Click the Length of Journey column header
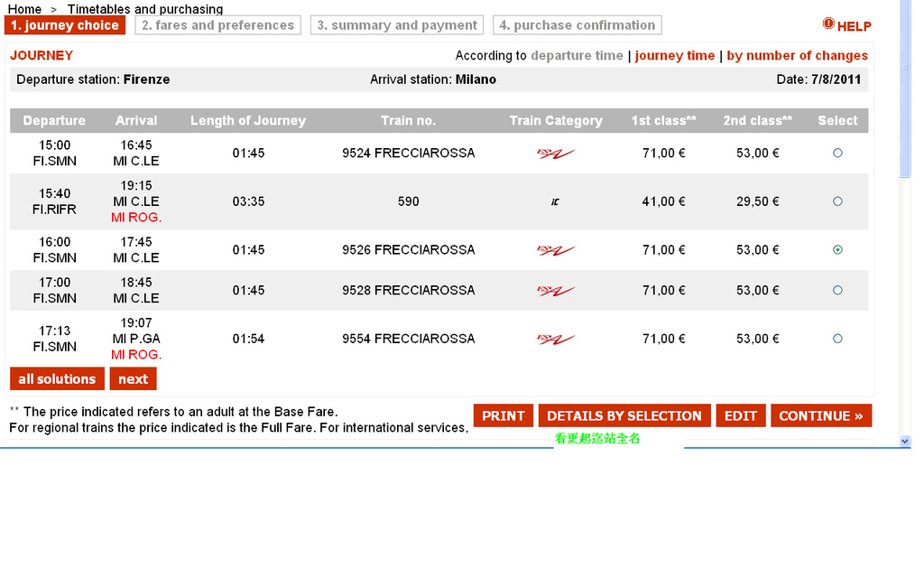 tap(248, 121)
